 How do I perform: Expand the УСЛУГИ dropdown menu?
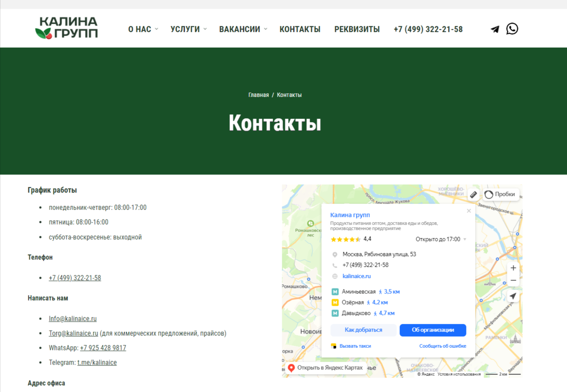[188, 29]
